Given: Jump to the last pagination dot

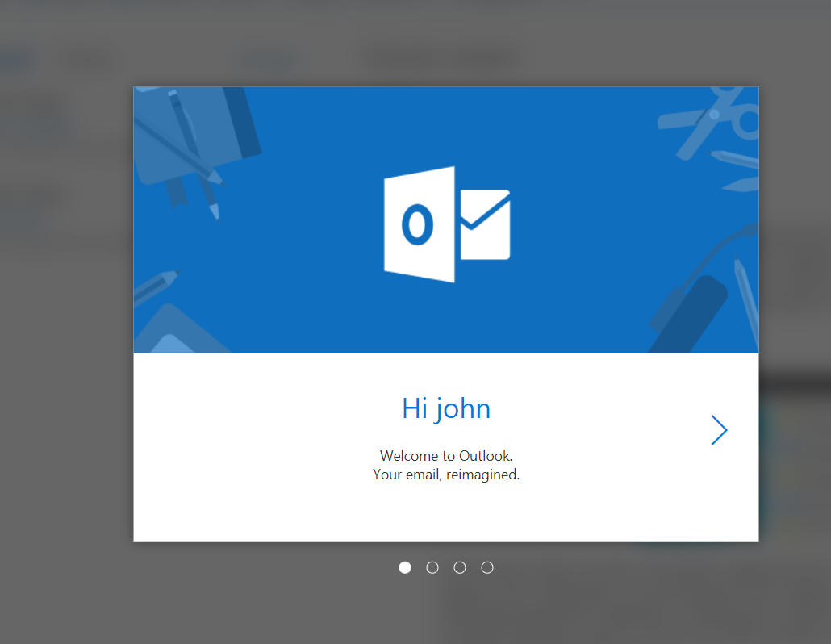Looking at the screenshot, I should 487,567.
